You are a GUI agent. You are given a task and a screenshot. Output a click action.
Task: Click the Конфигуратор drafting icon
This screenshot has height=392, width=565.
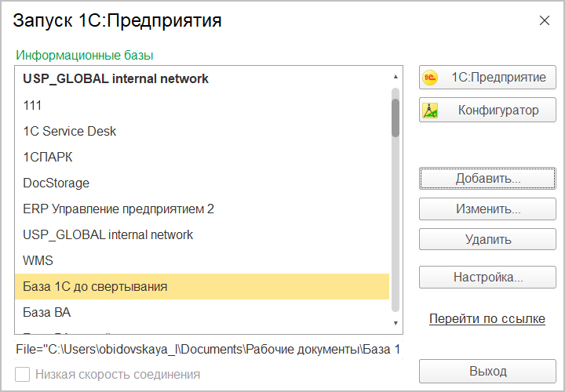(x=430, y=111)
